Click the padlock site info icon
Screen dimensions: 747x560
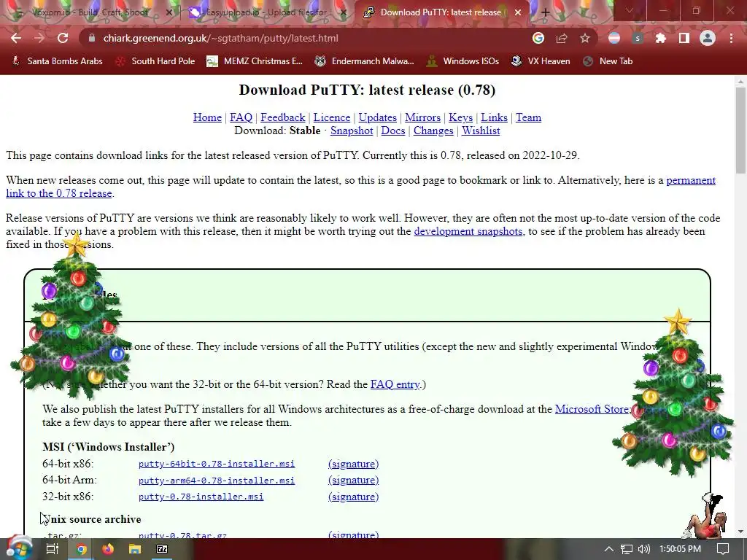[92, 38]
